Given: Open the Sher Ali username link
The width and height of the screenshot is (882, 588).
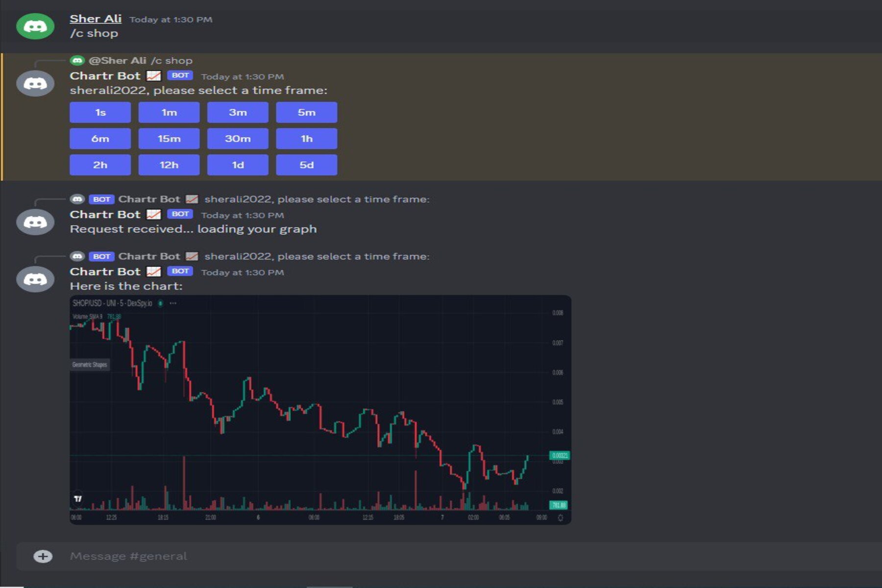Looking at the screenshot, I should [x=96, y=19].
